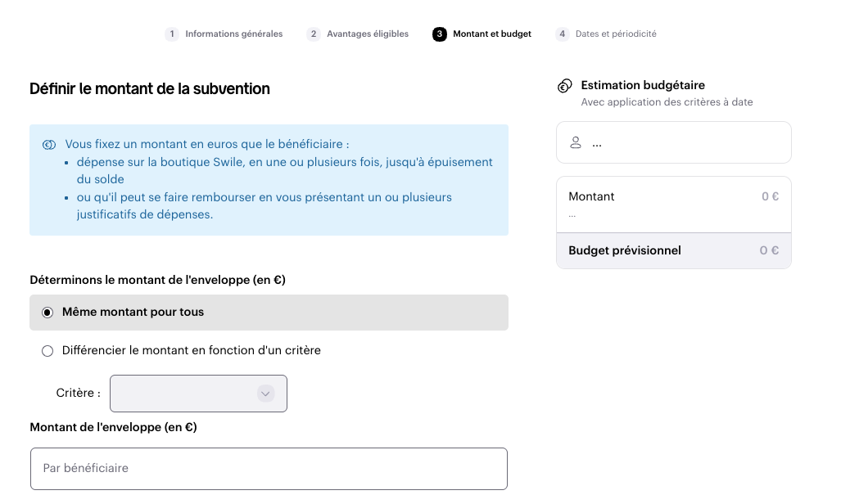The height and width of the screenshot is (504, 841).
Task: Click the black step 3 number circle
Action: (439, 34)
